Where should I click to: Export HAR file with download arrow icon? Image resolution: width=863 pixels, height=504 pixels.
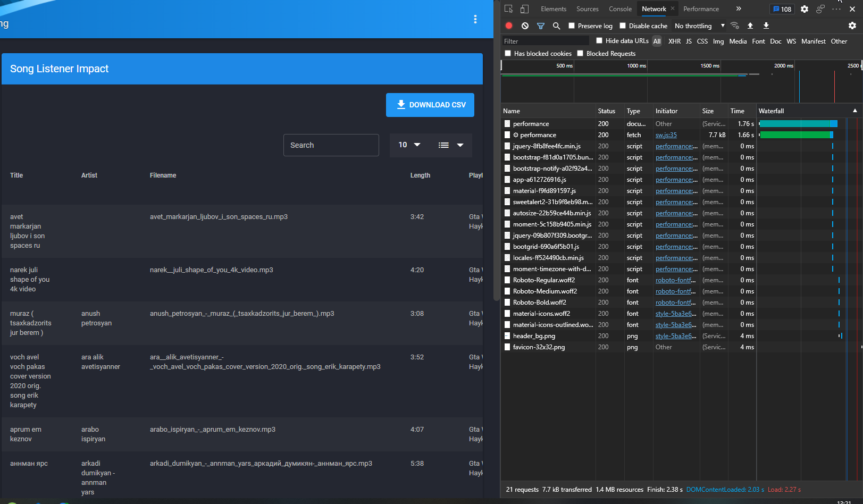(766, 26)
